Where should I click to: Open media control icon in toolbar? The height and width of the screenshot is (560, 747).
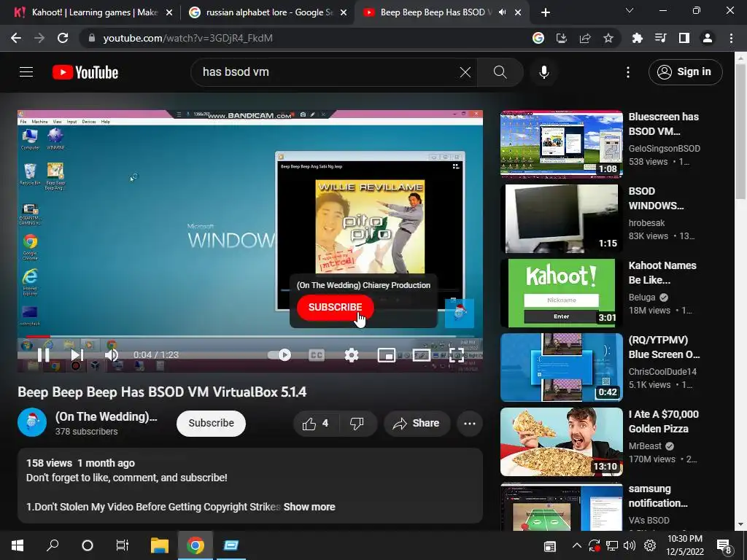[661, 38]
